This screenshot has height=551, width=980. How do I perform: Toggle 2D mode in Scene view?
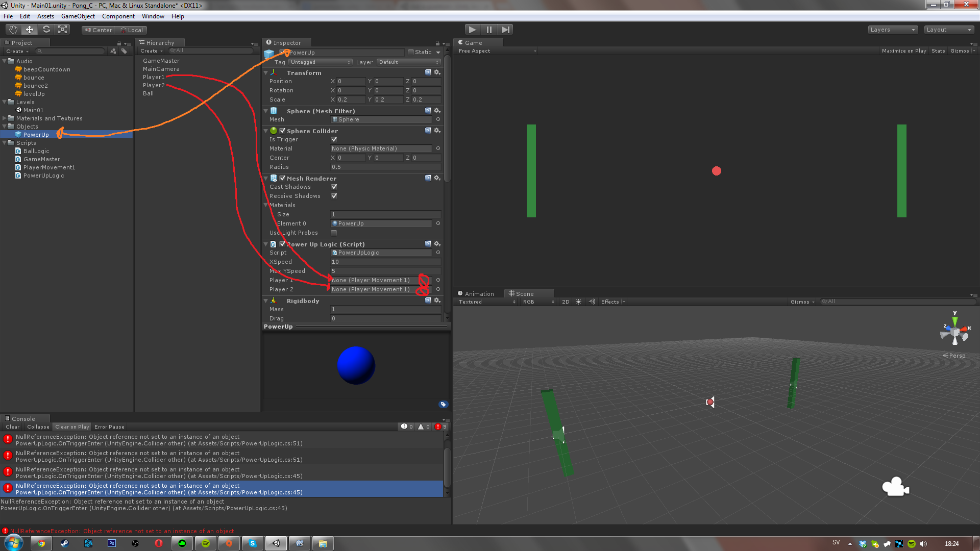pos(566,302)
